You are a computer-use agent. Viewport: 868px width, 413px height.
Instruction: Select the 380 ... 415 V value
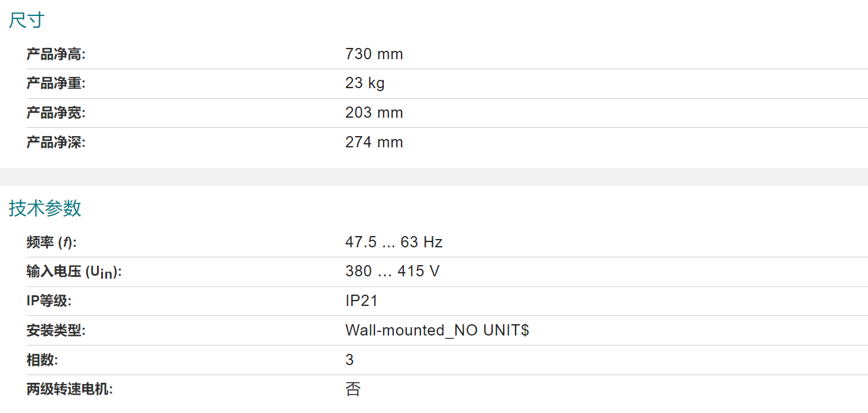393,272
